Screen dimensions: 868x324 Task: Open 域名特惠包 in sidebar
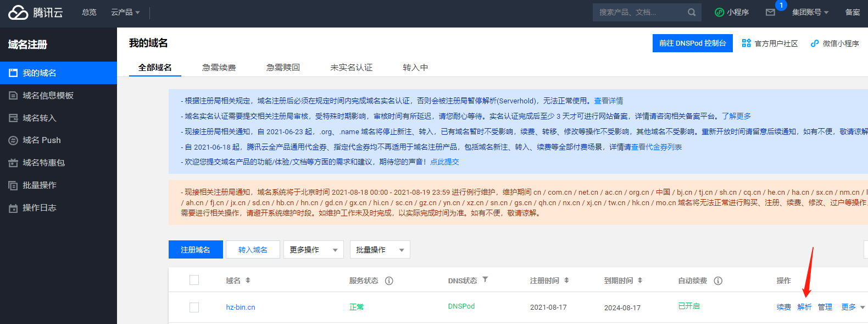point(58,163)
